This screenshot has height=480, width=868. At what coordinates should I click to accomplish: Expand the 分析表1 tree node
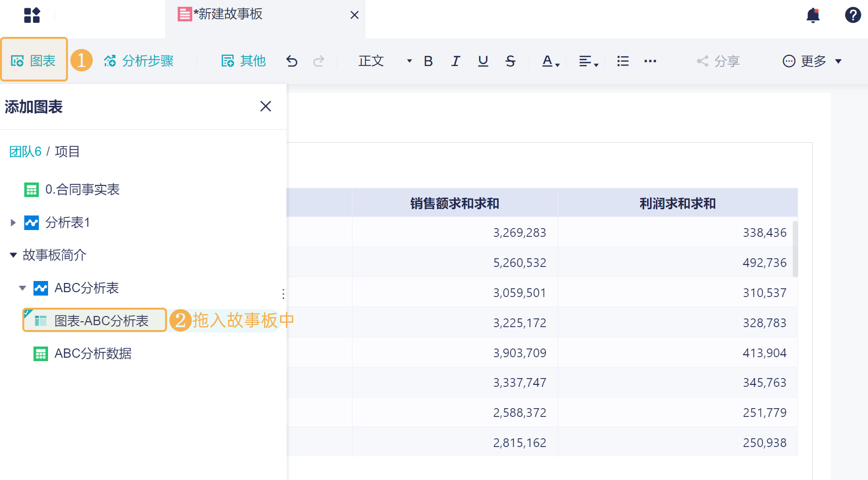click(x=13, y=223)
